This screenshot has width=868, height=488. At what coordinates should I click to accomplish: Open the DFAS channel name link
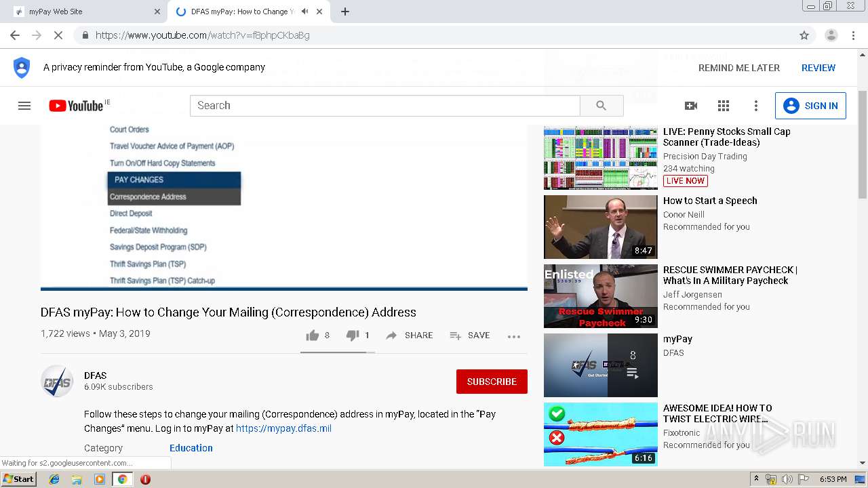pos(96,375)
